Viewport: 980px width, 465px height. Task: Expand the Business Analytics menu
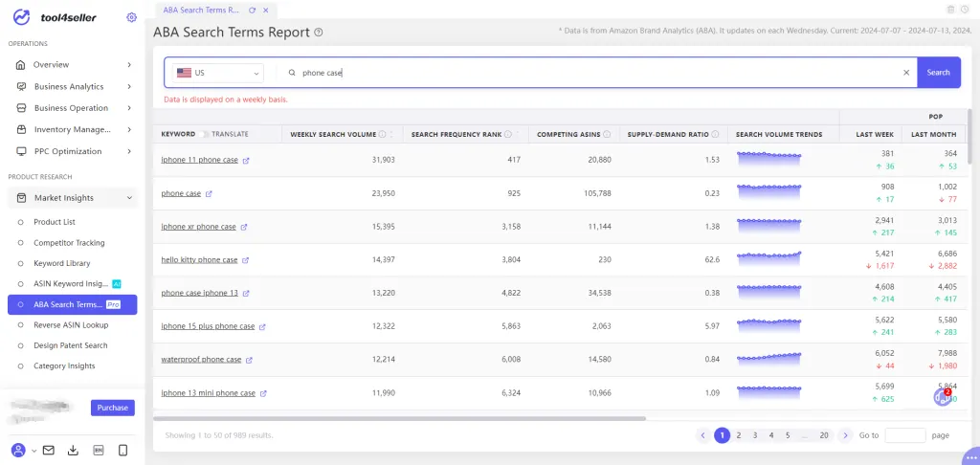pos(73,87)
